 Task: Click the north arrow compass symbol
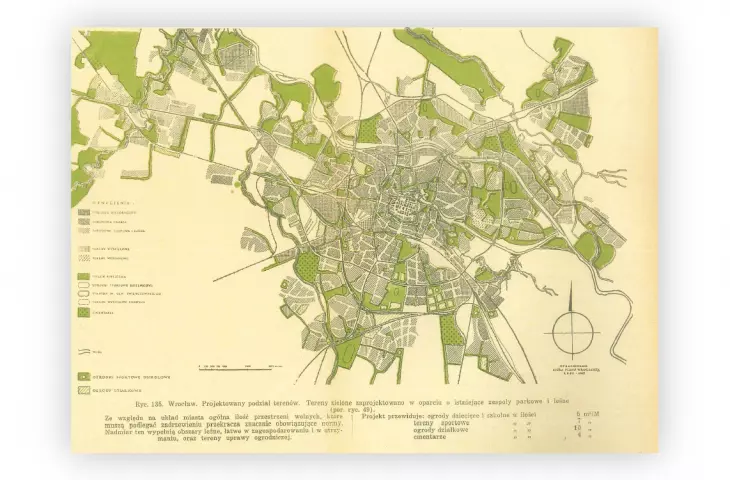pos(572,321)
